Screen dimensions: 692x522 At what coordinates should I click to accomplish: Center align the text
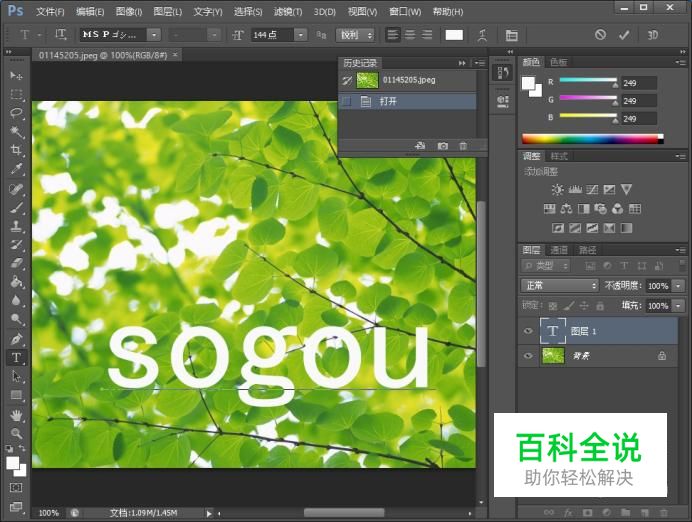410,34
